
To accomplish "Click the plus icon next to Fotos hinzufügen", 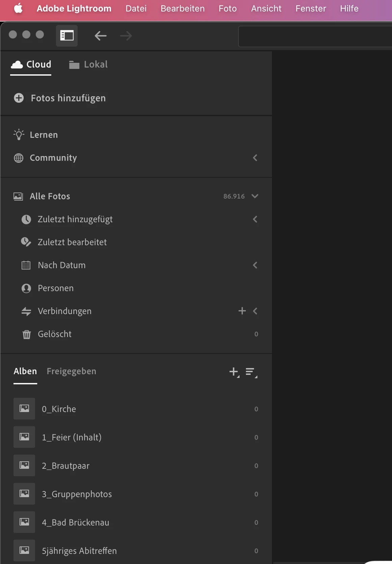I will click(x=19, y=98).
